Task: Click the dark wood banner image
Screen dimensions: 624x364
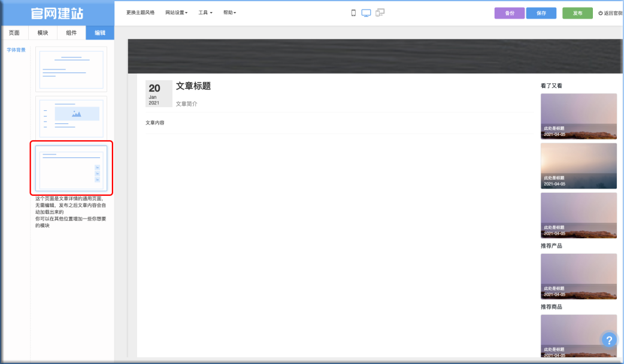Action: click(375, 56)
